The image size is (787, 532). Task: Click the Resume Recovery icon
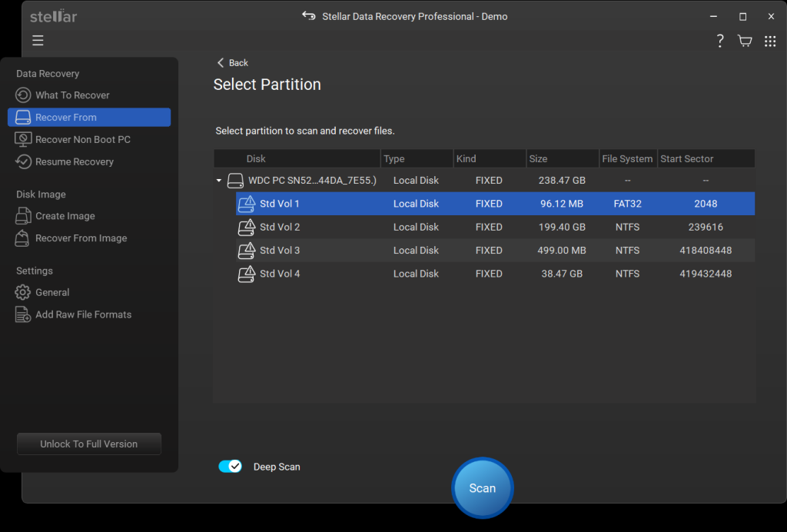coord(23,161)
